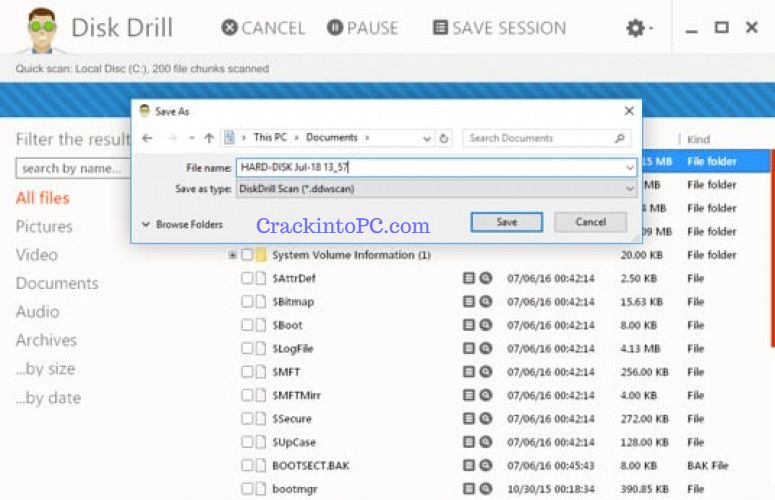
Task: Click the preview magnifier for $MFTMirr
Action: 486,395
